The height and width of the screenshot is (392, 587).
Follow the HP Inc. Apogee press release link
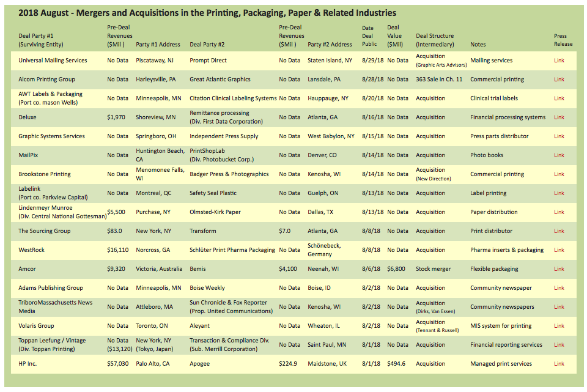559,364
